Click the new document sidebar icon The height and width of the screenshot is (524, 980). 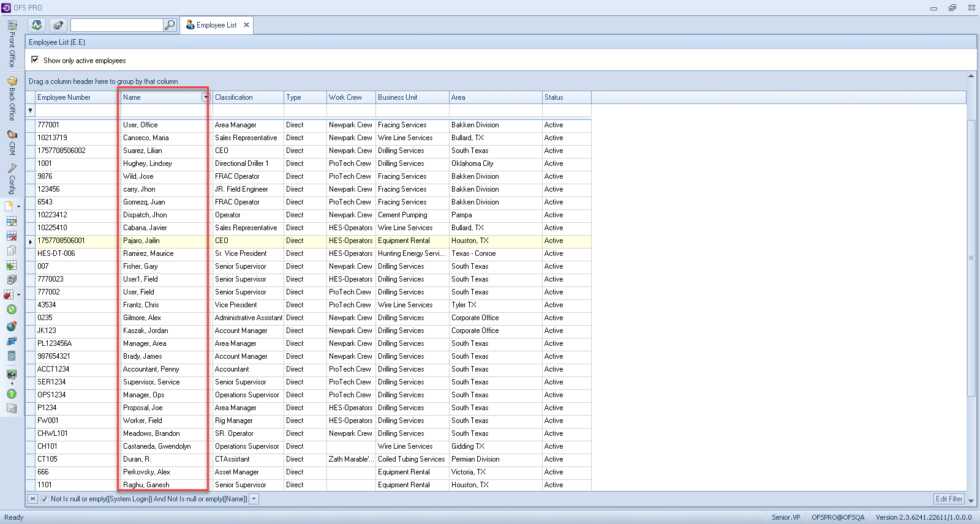point(10,206)
